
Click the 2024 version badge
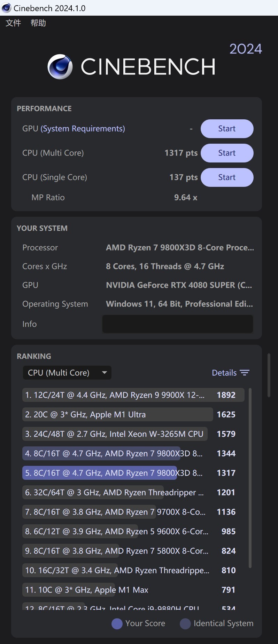click(245, 49)
